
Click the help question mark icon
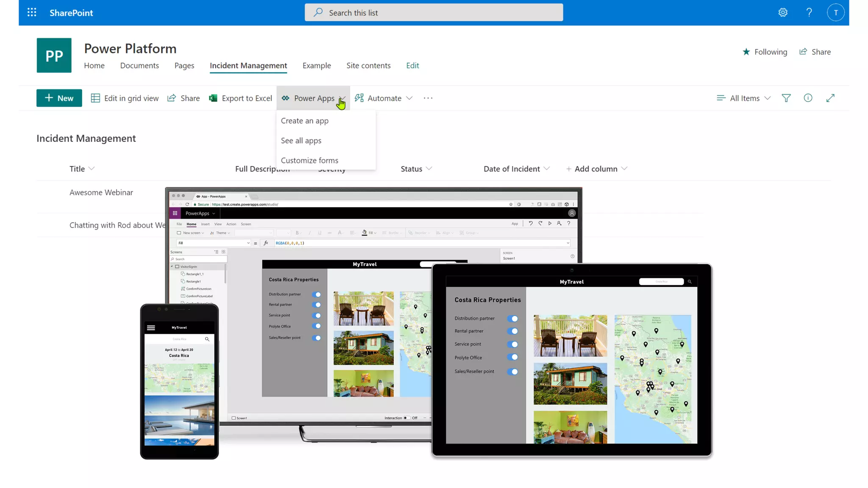pyautogui.click(x=809, y=13)
